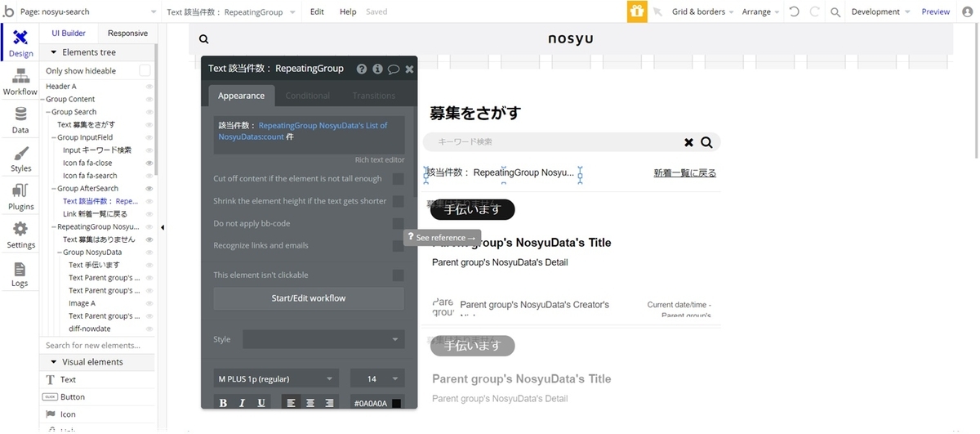980x434 pixels.
Task: Switch to the Responsive tab
Action: pyautogui.click(x=127, y=34)
